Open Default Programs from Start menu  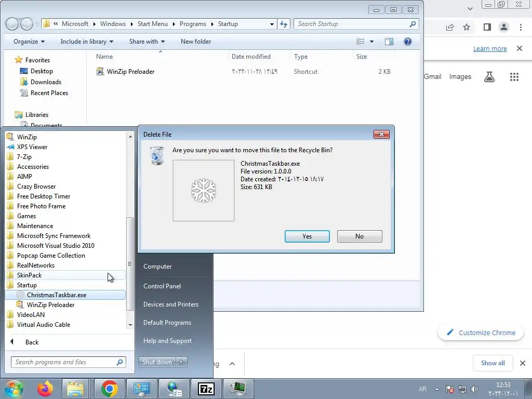pyautogui.click(x=167, y=322)
